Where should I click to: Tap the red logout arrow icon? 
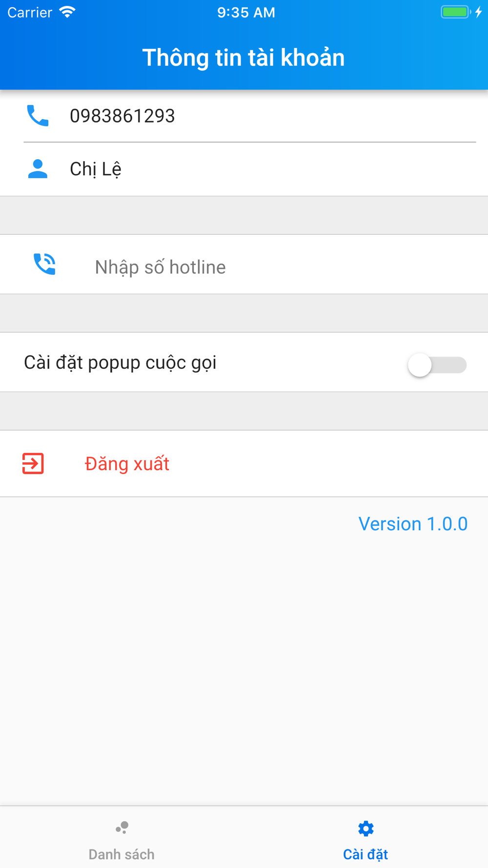pos(33,463)
